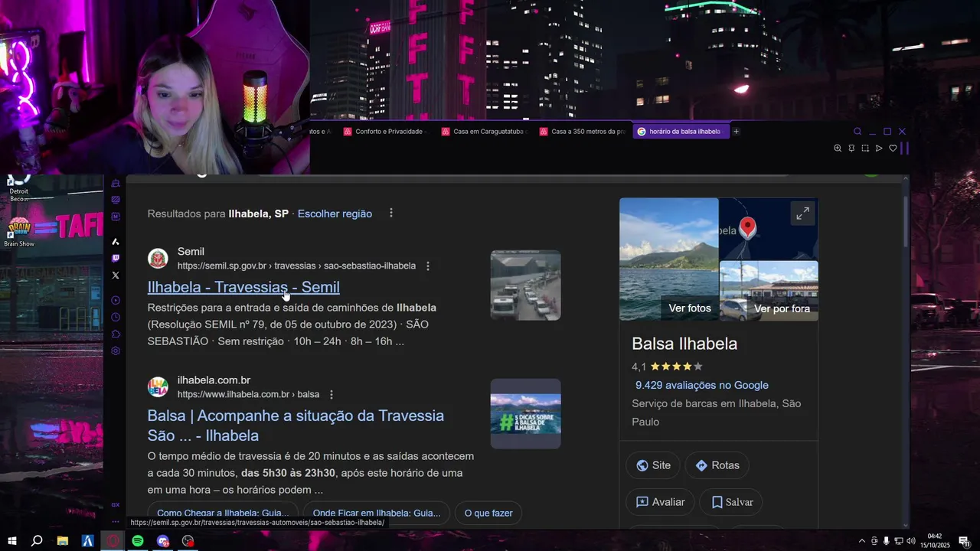The width and height of the screenshot is (980, 551).
Task: Open the Brain Show desktop shortcut
Action: click(x=19, y=233)
